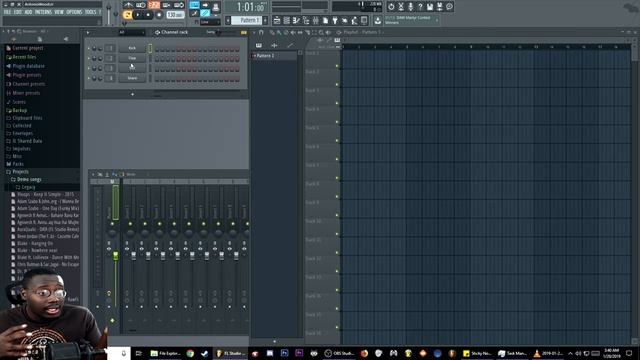Open Sticky Notes from the taskbar

pyautogui.click(x=477, y=353)
